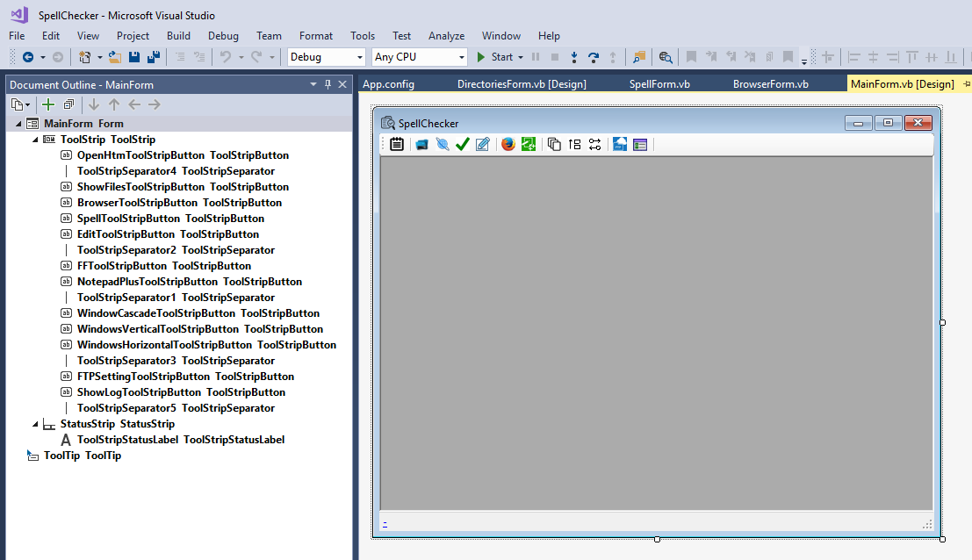Click the Open File toolbar icon
The height and width of the screenshot is (560, 972).
tap(115, 57)
